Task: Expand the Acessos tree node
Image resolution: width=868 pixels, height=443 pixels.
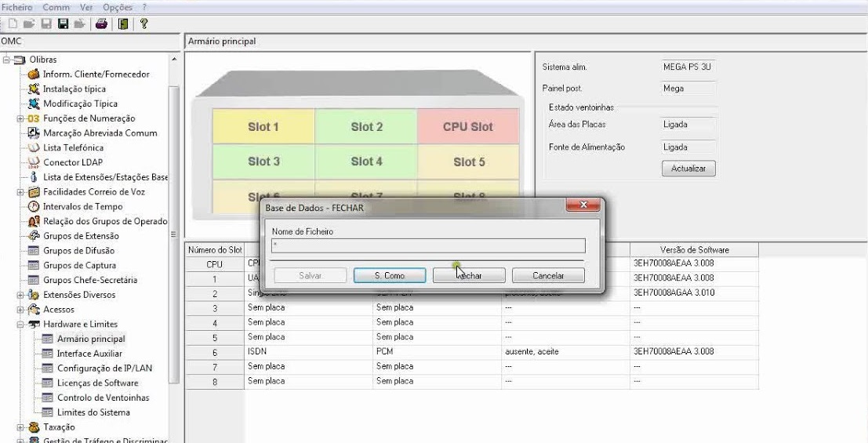Action: [20, 310]
